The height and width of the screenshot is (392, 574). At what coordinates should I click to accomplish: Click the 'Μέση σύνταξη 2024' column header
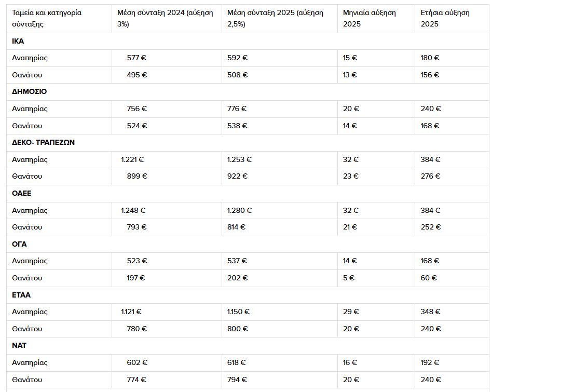[x=167, y=19]
